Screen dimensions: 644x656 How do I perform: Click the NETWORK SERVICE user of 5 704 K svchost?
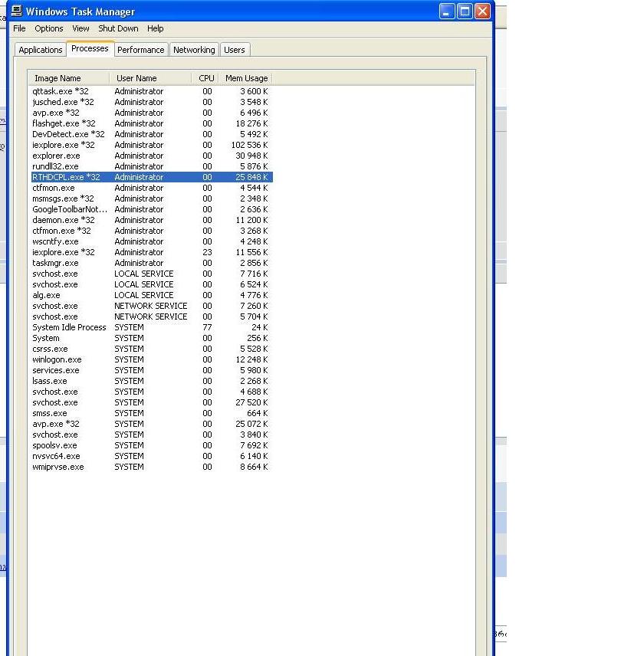click(x=150, y=317)
